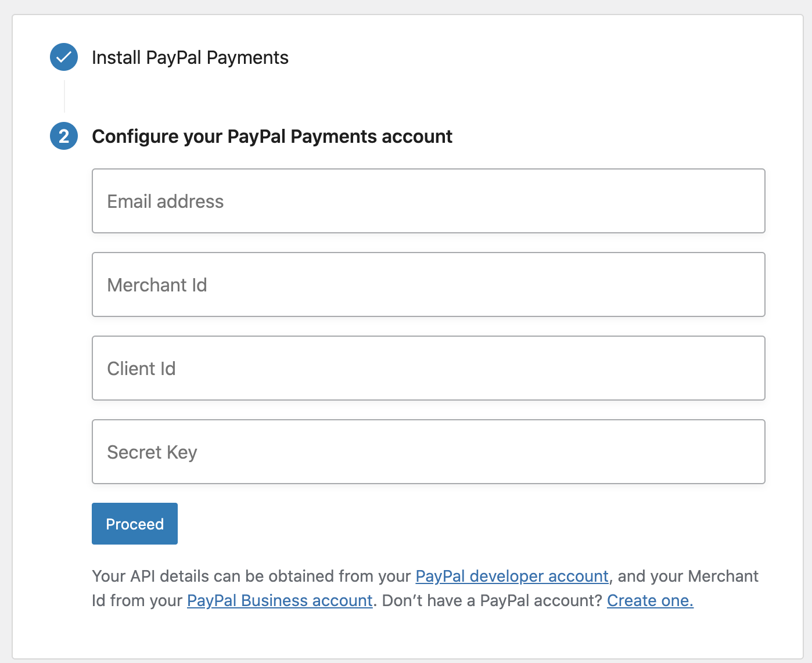Image resolution: width=812 pixels, height=663 pixels.
Task: Select Configure your PayPal Payments account heading
Action: tap(272, 136)
